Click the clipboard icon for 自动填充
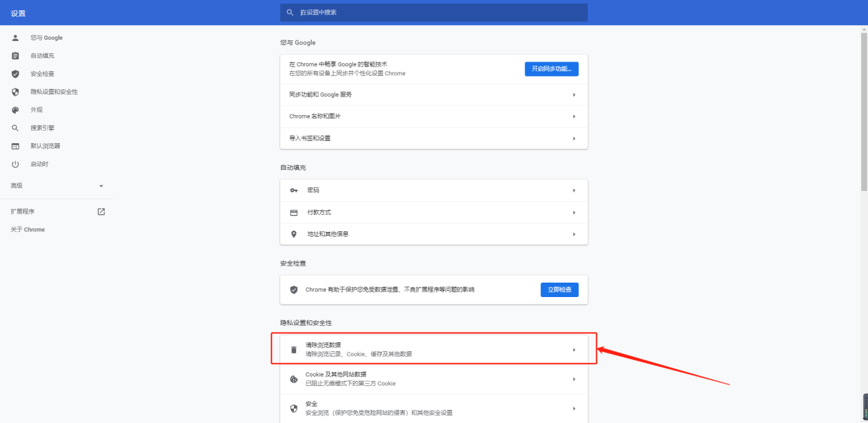Screen dimensions: 868x423 15,55
